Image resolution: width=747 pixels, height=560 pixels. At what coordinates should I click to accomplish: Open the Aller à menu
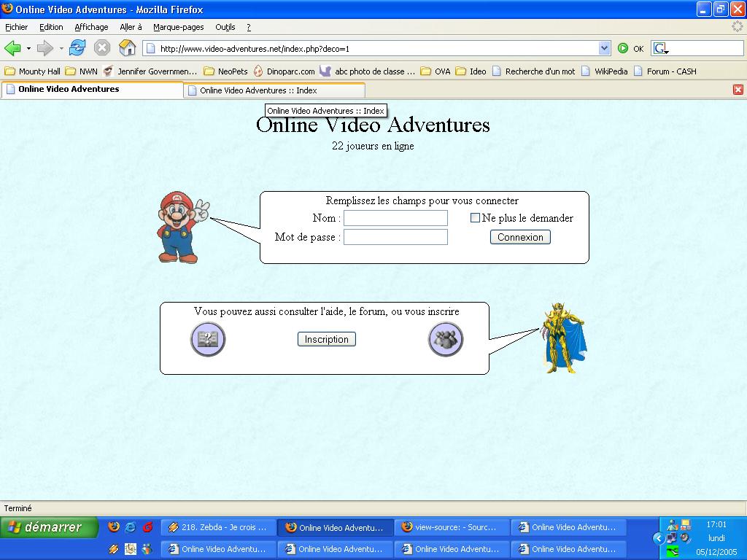pyautogui.click(x=131, y=27)
